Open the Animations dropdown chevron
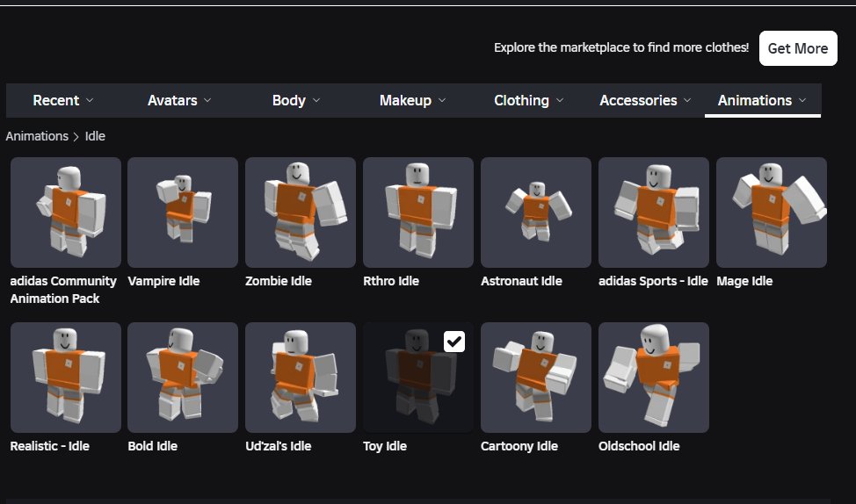This screenshot has width=856, height=504. (x=802, y=100)
